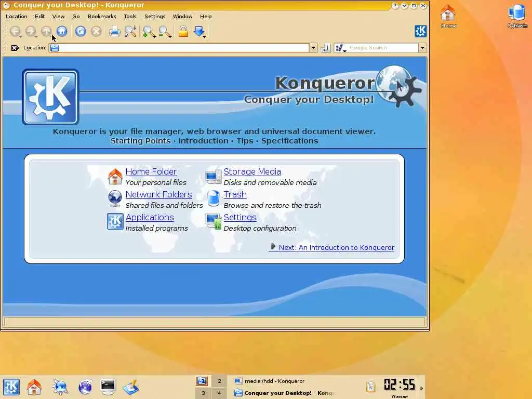Click the Google Search input field
532x399 pixels.
(x=383, y=48)
